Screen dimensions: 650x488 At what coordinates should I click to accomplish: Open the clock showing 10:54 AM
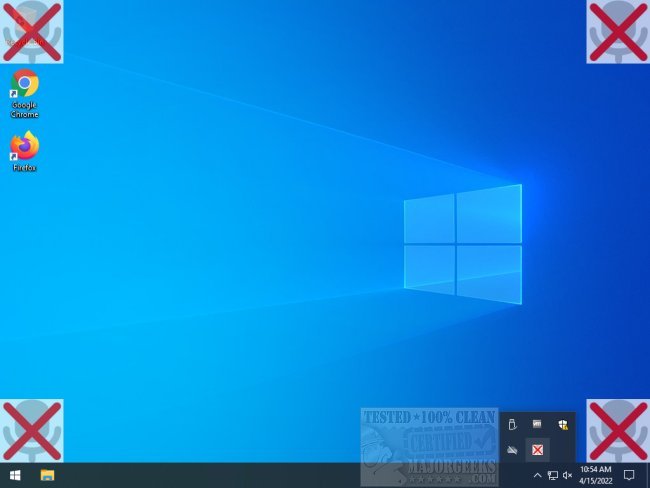(x=596, y=475)
